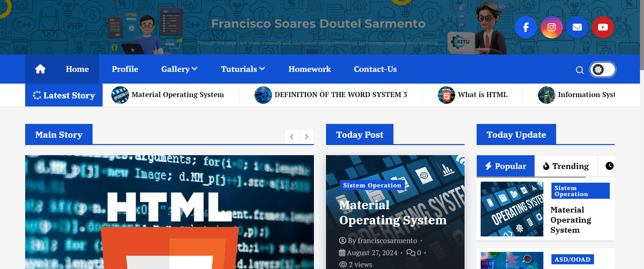Switch to the Trending tab
The width and height of the screenshot is (644, 269).
[566, 166]
